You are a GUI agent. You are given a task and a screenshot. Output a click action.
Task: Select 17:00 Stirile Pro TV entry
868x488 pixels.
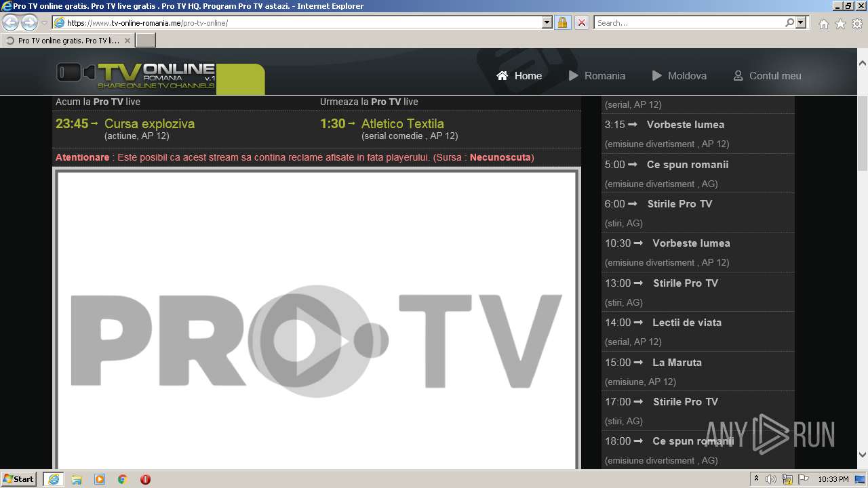point(698,411)
